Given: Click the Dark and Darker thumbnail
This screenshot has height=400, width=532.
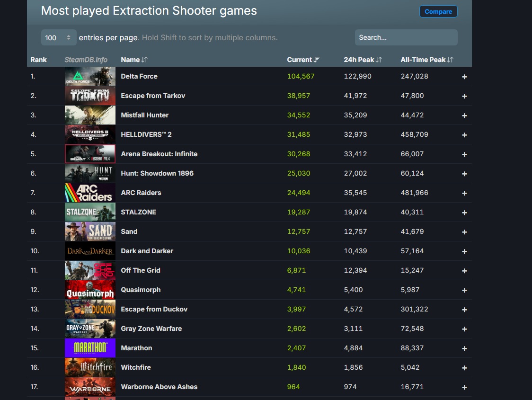Looking at the screenshot, I should [90, 251].
